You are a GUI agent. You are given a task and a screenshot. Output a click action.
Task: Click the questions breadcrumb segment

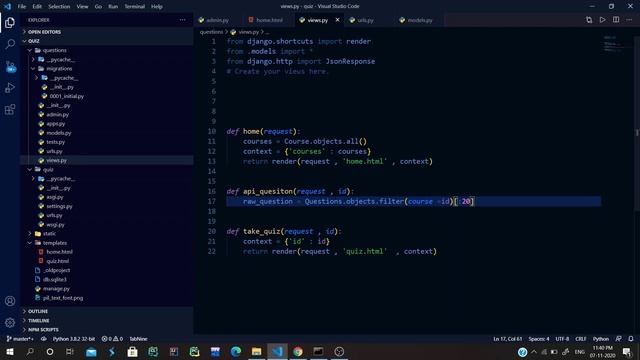(211, 32)
